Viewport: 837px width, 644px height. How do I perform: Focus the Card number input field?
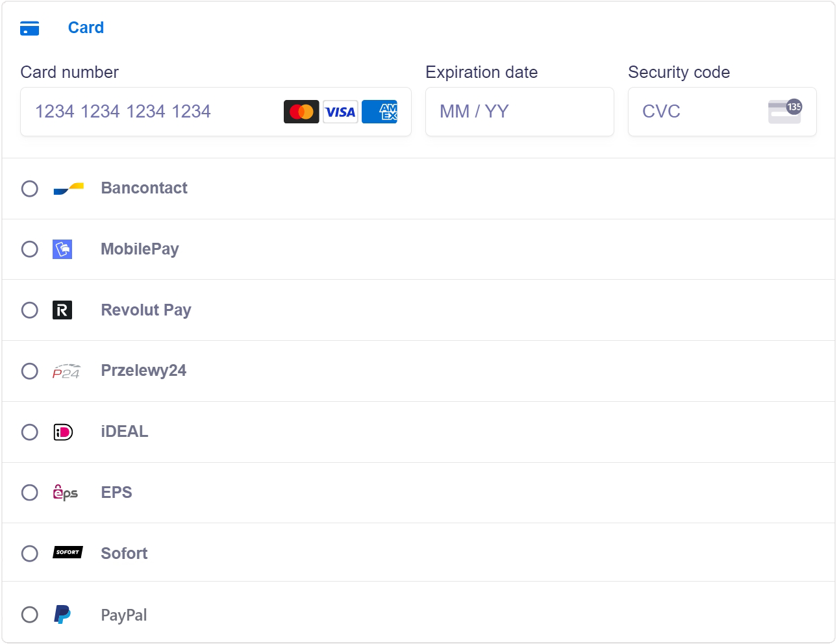[216, 112]
